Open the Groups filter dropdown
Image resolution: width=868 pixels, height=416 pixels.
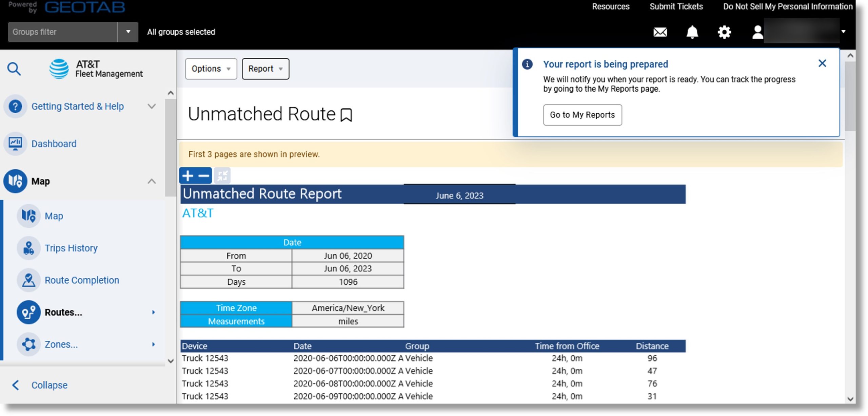tap(127, 32)
